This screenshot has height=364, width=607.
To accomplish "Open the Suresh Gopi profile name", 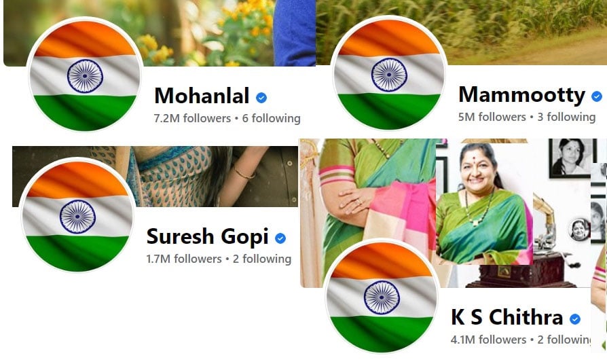I will (208, 237).
